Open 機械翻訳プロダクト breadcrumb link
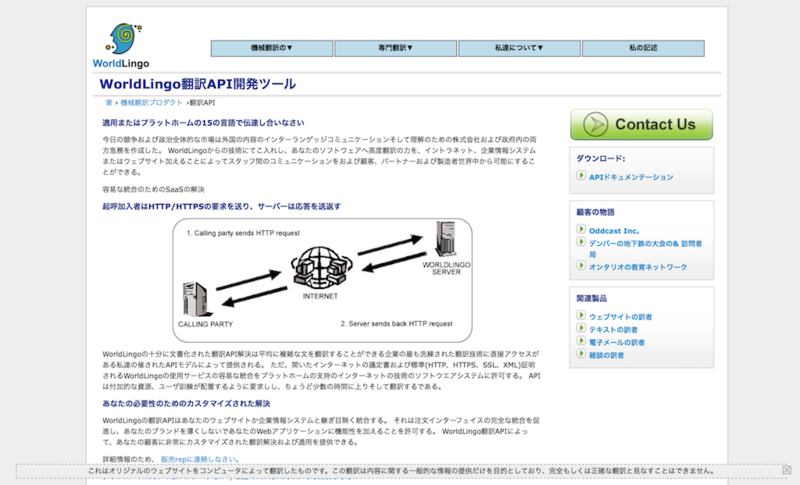Image resolution: width=800 pixels, height=485 pixels. coord(151,103)
